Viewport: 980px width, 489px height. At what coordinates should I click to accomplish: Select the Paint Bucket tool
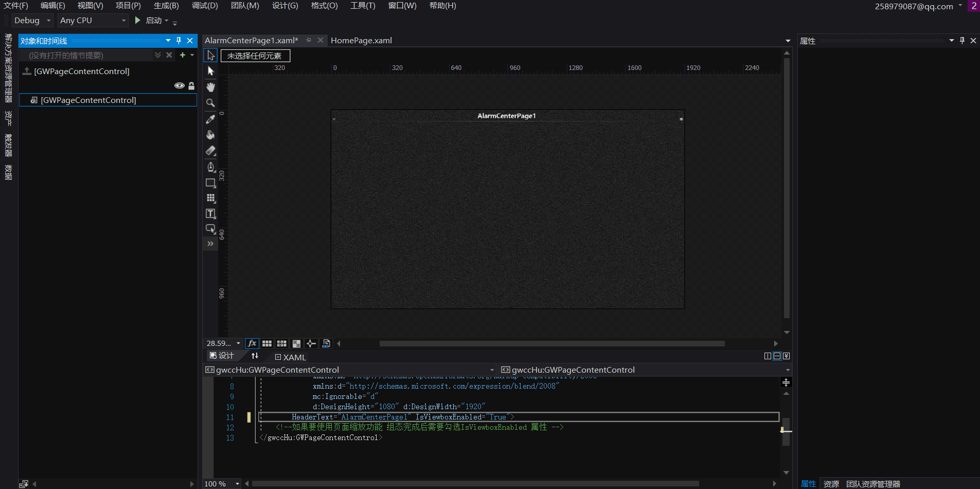click(x=210, y=135)
